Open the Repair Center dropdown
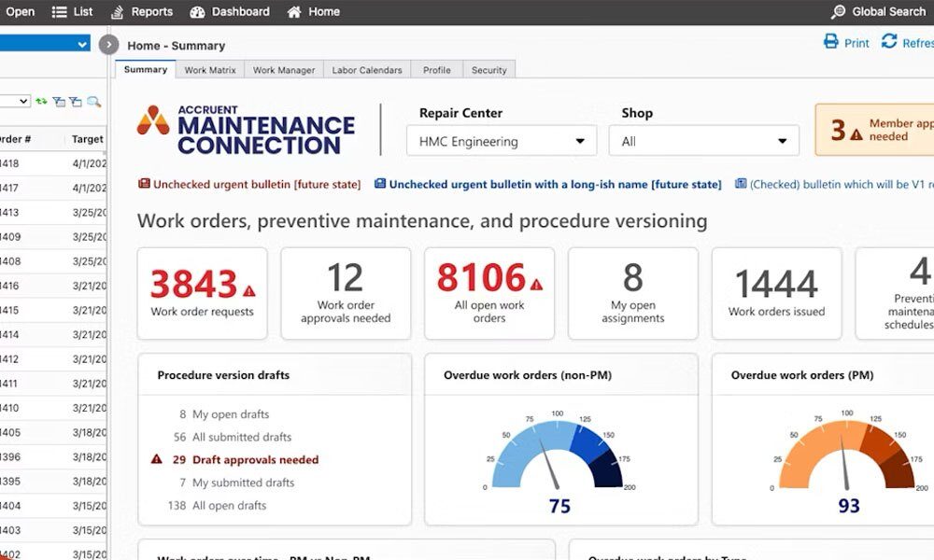This screenshot has height=560, width=934. tap(501, 141)
